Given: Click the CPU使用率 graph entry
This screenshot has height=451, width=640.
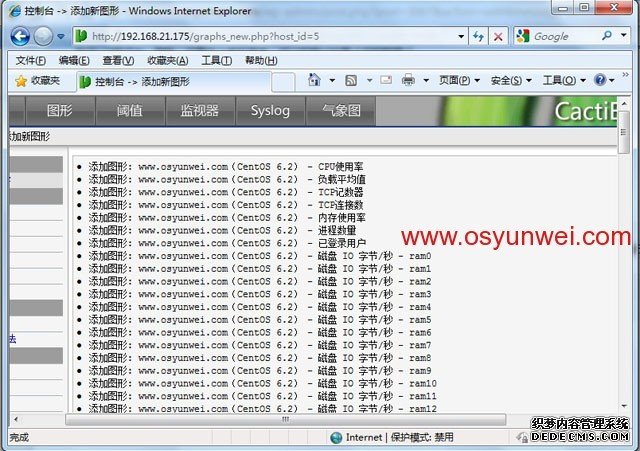Looking at the screenshot, I should [x=226, y=167].
